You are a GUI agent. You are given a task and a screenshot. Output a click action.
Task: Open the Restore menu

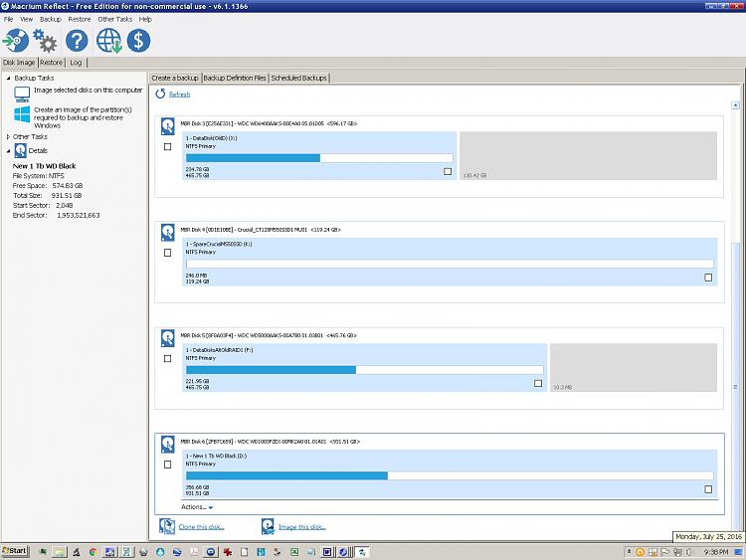79,19
